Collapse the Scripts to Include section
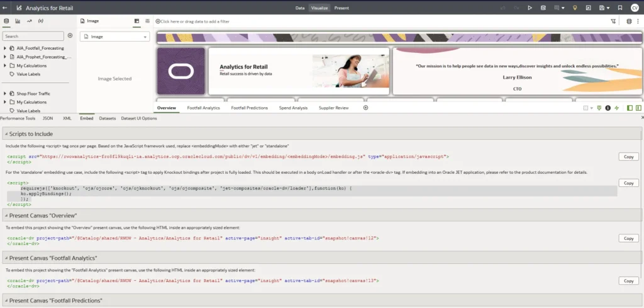This screenshot has height=308, width=644. pos(6,134)
